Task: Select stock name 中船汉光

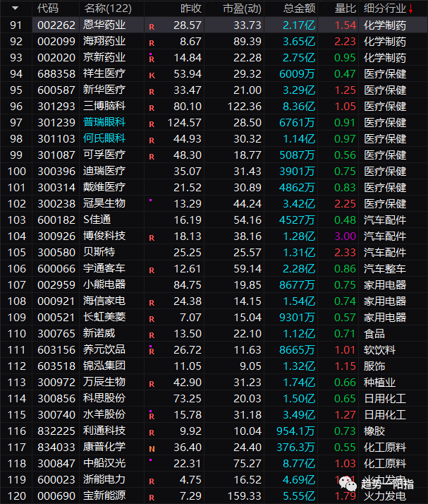Action: (104, 463)
